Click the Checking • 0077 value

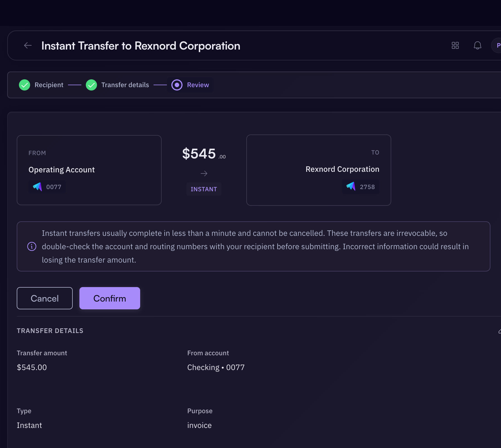tap(216, 368)
